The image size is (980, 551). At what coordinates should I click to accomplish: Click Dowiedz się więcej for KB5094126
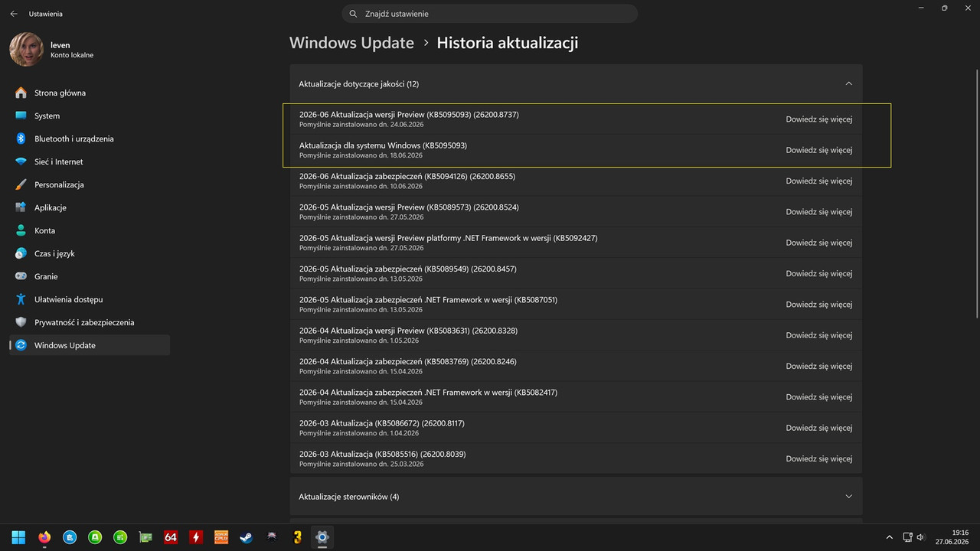pos(818,181)
